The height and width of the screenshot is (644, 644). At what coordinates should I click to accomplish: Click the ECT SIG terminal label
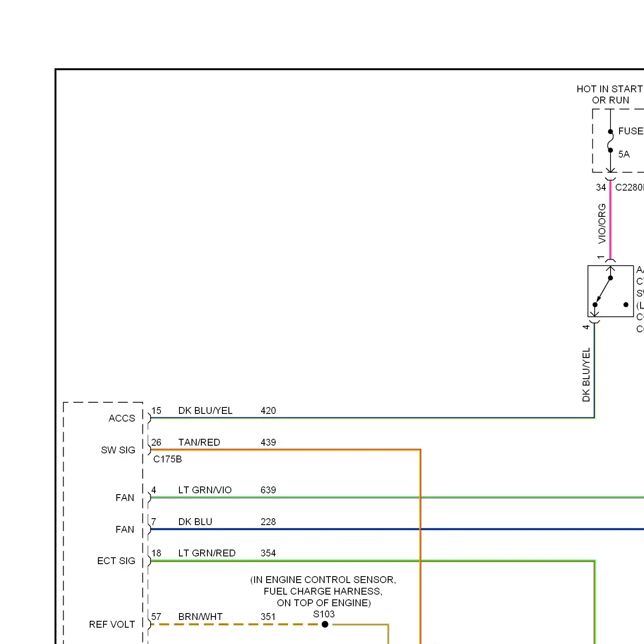[x=116, y=561]
